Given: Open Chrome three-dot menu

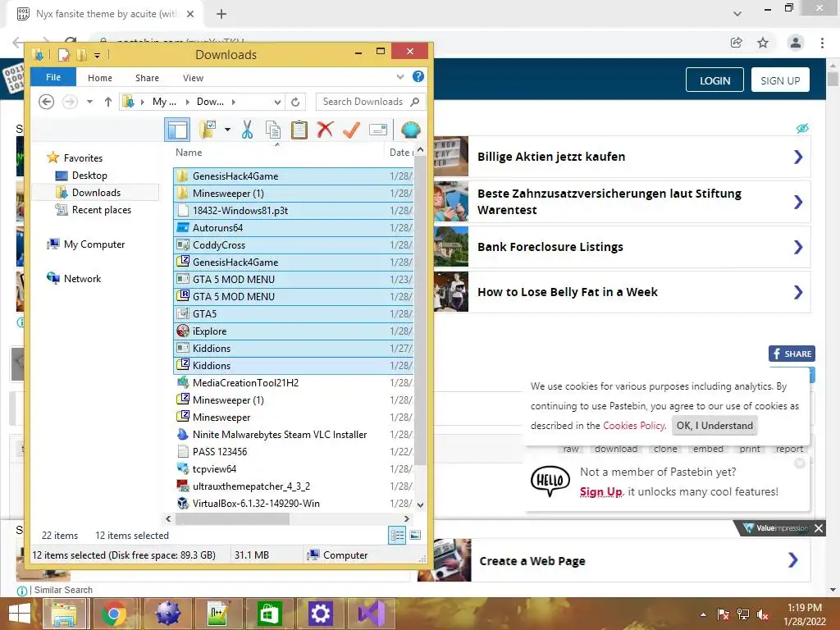Looking at the screenshot, I should pos(822,43).
